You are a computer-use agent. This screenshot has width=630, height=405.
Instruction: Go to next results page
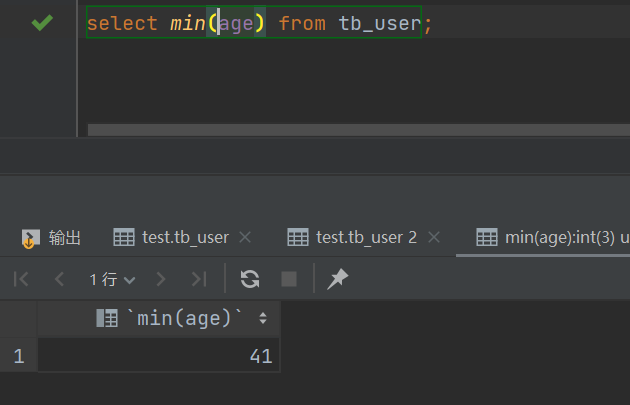pos(161,279)
